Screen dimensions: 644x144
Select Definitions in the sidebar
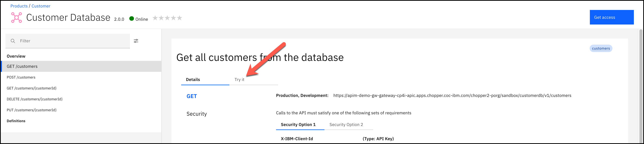click(16, 121)
